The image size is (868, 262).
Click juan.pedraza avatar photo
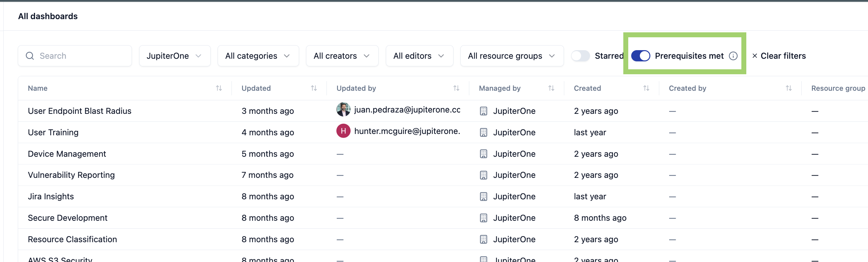[343, 110]
